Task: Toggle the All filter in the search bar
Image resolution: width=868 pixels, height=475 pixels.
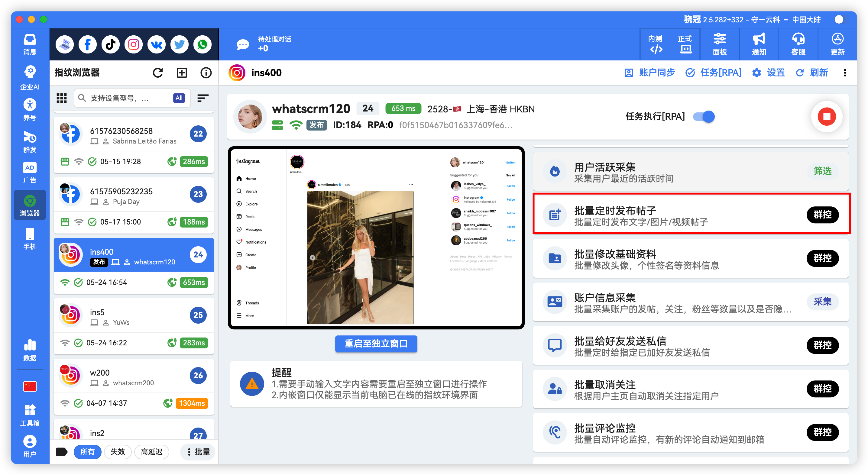Action: pos(179,98)
